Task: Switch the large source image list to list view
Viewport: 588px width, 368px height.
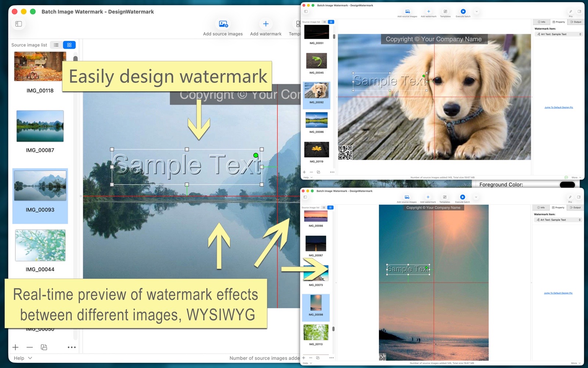Action: (56, 45)
